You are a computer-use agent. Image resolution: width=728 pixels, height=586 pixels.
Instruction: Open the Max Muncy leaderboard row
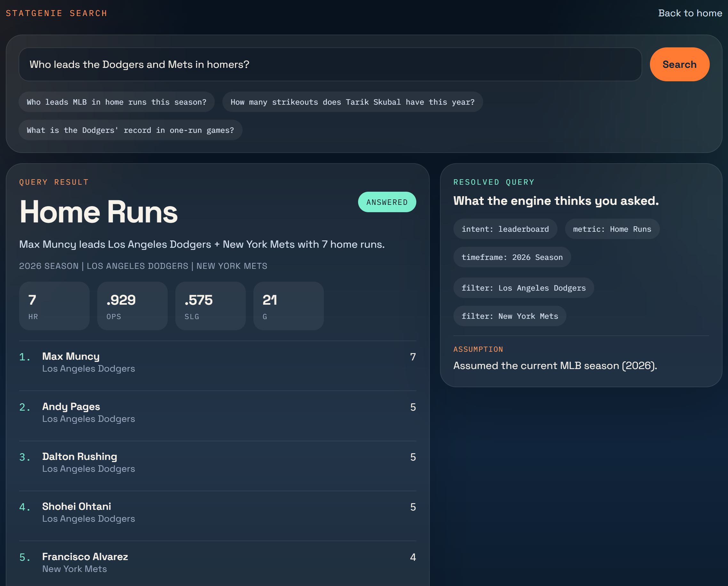(x=218, y=362)
